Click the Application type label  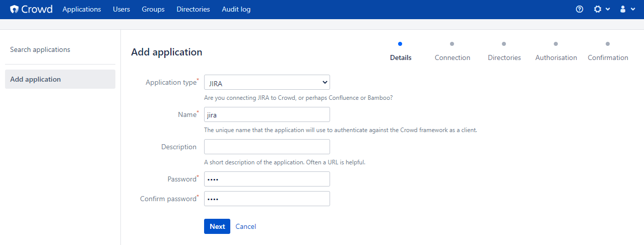(x=172, y=82)
